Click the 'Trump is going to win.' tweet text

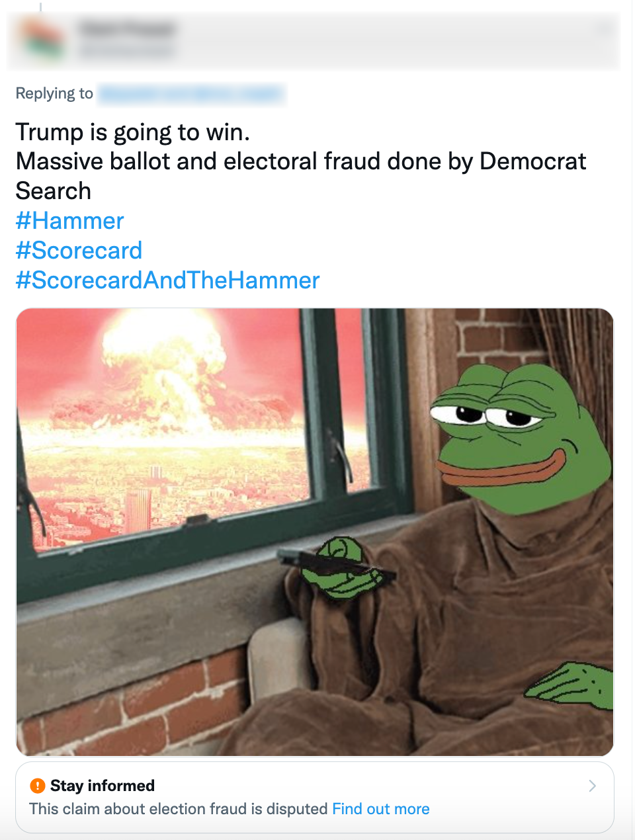coord(133,132)
